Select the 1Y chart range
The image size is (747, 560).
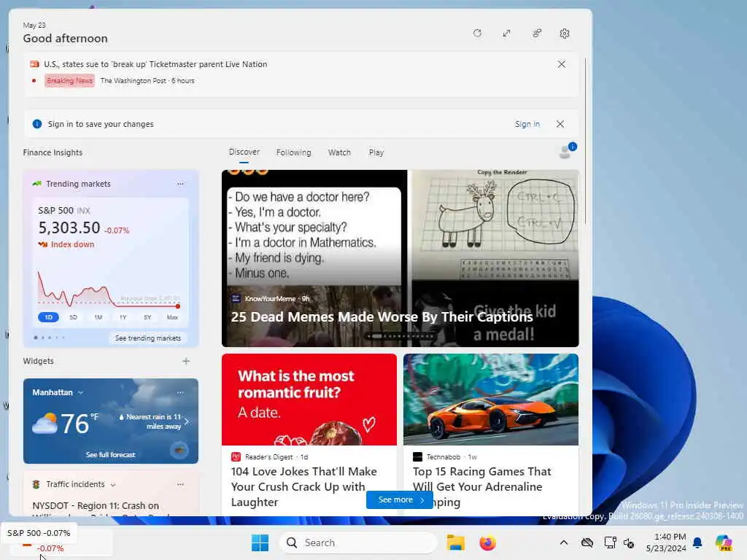point(123,317)
